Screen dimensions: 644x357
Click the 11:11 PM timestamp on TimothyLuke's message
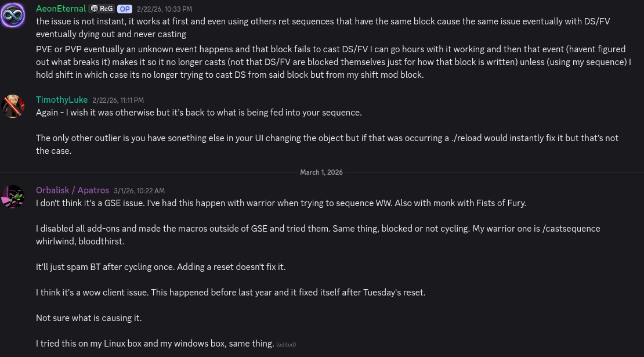point(118,100)
